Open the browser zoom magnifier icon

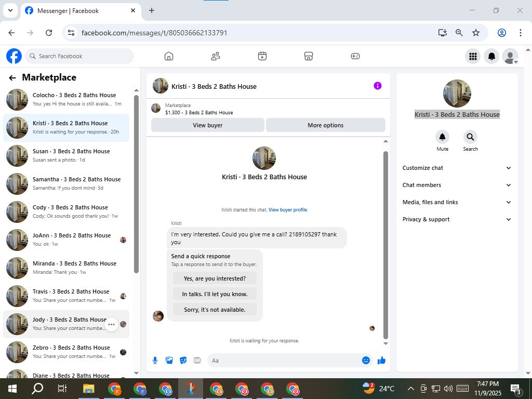click(459, 33)
